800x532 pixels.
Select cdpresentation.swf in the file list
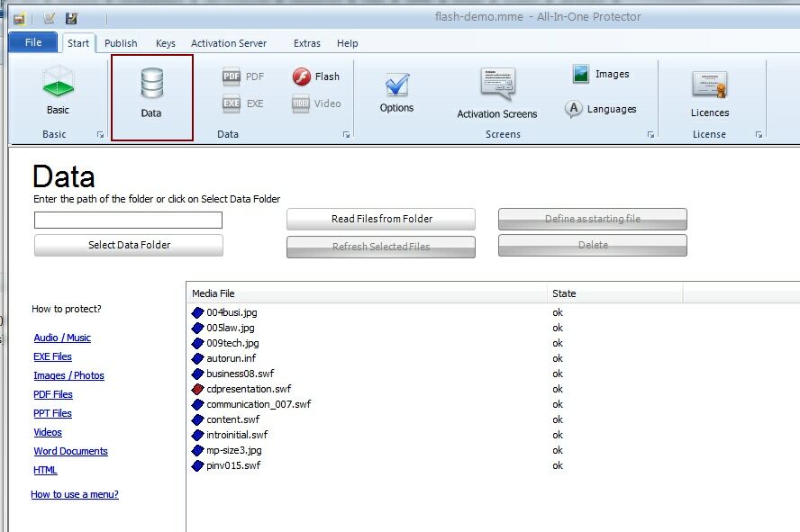coord(249,389)
